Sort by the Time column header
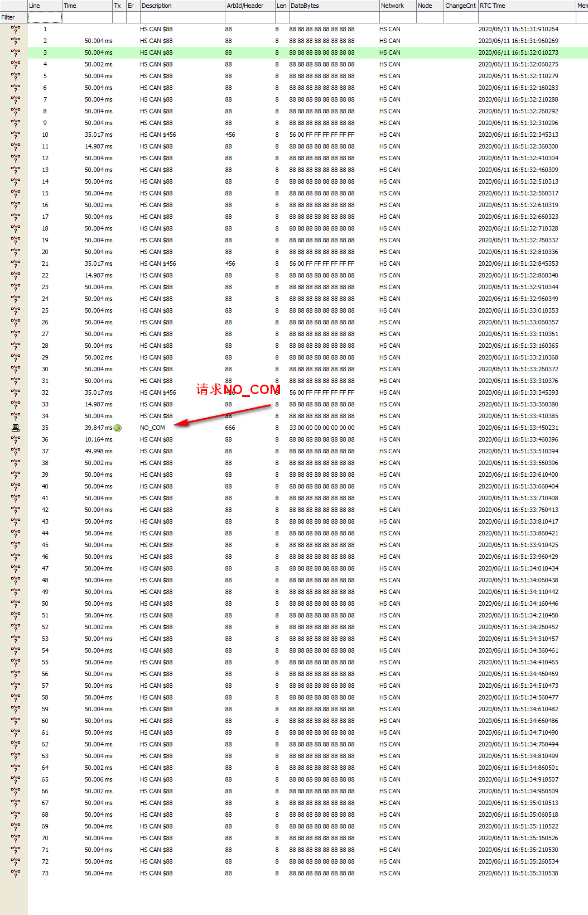Screen dimensions: 588x915 (86, 6)
